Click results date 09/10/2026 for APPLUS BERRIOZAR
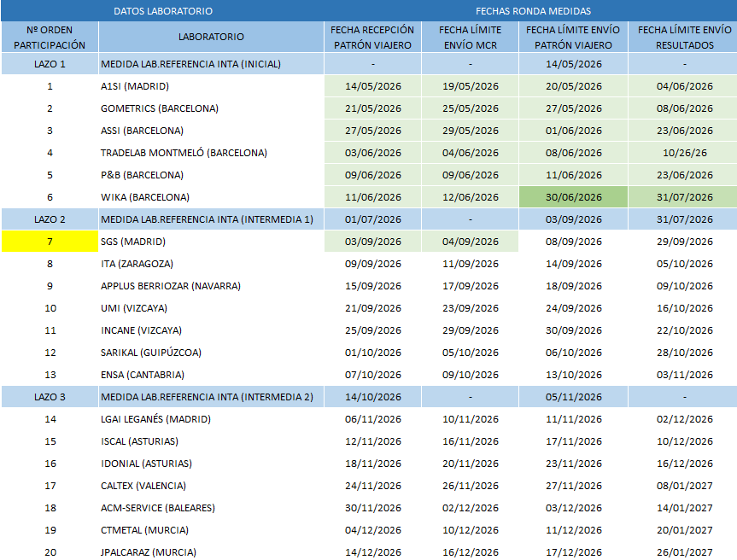737x560 pixels. 684,286
